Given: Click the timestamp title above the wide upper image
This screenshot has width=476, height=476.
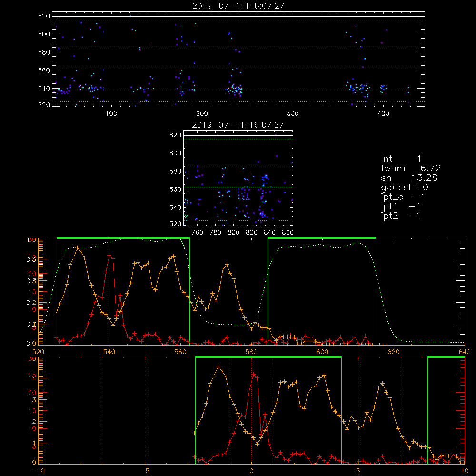Looking at the screenshot, I should [x=238, y=6].
